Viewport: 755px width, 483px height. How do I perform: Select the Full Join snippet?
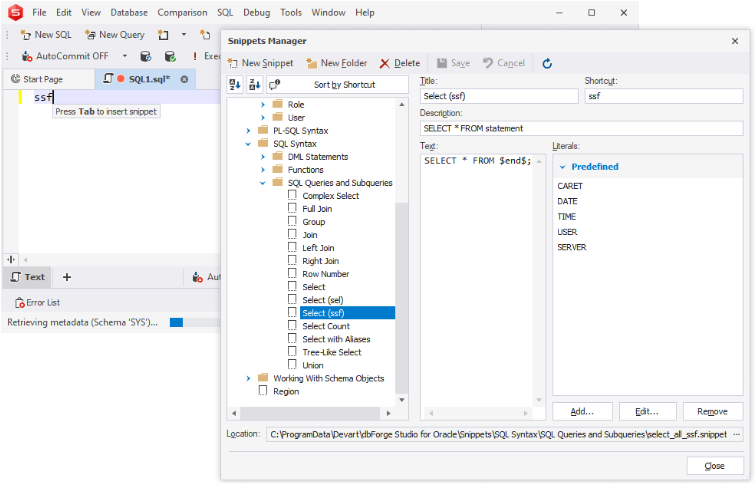[x=317, y=209]
